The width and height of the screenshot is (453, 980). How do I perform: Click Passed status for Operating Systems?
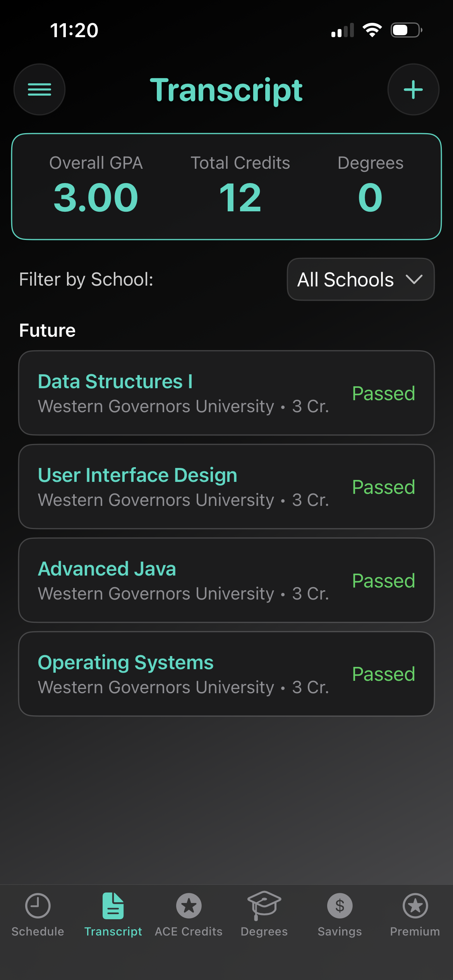[x=383, y=674]
